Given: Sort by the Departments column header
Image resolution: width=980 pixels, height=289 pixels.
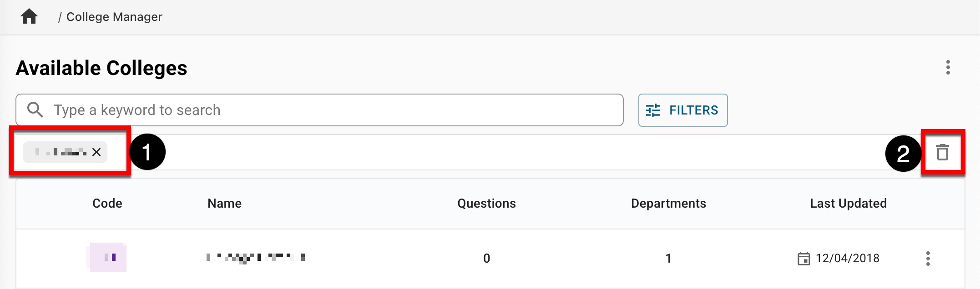Looking at the screenshot, I should coord(668,203).
